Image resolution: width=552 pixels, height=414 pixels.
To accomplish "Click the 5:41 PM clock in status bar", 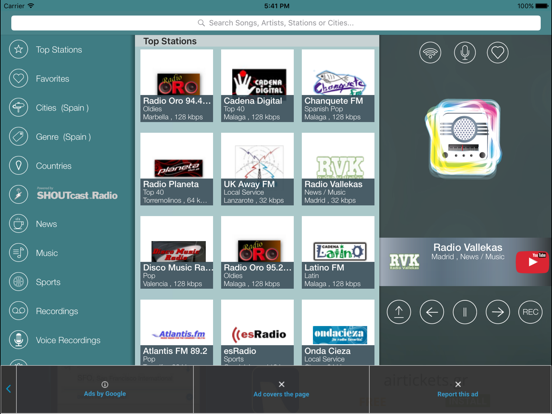I will 277,6.
